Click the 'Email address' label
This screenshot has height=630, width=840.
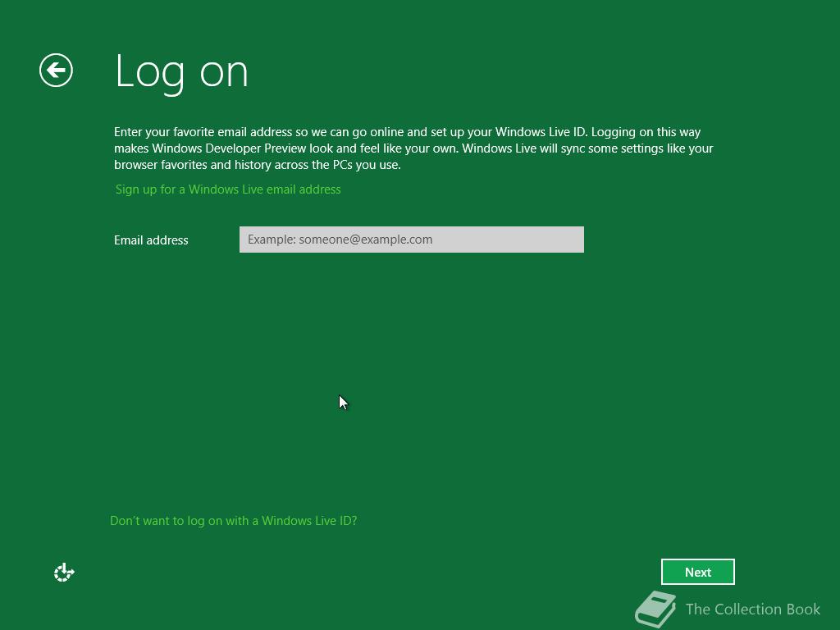(x=151, y=240)
